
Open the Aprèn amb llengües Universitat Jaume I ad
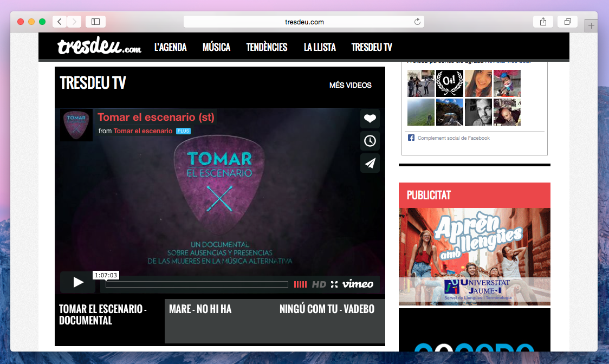[x=475, y=256]
